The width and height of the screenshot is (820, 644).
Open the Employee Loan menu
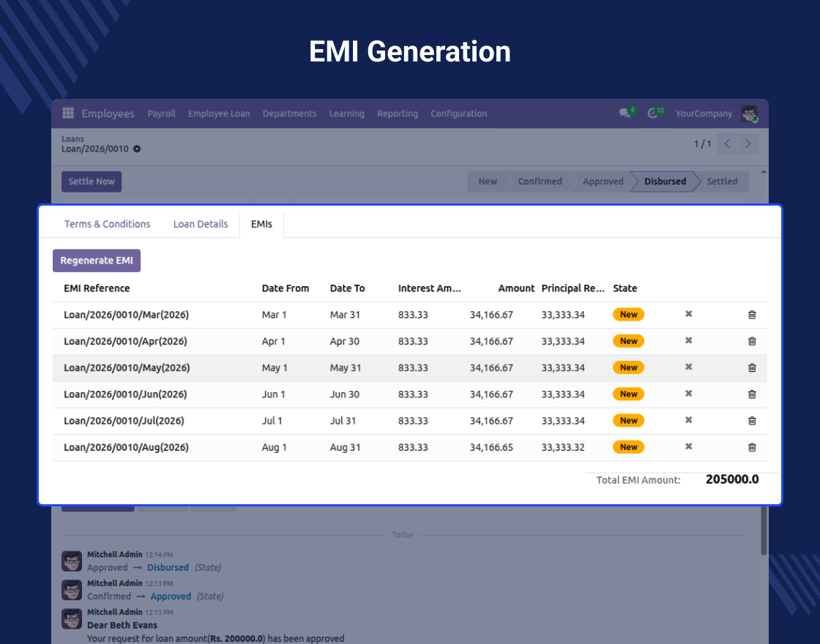click(x=219, y=113)
